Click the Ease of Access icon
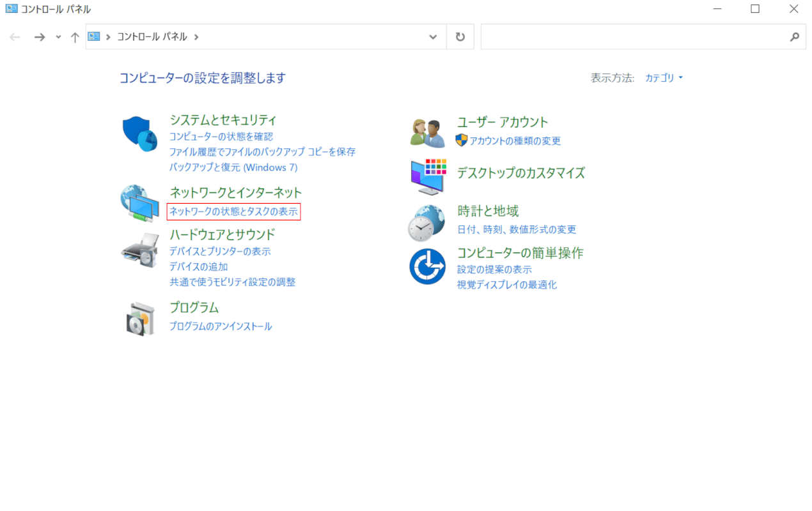Screen dimensions: 812x511 coord(427,266)
